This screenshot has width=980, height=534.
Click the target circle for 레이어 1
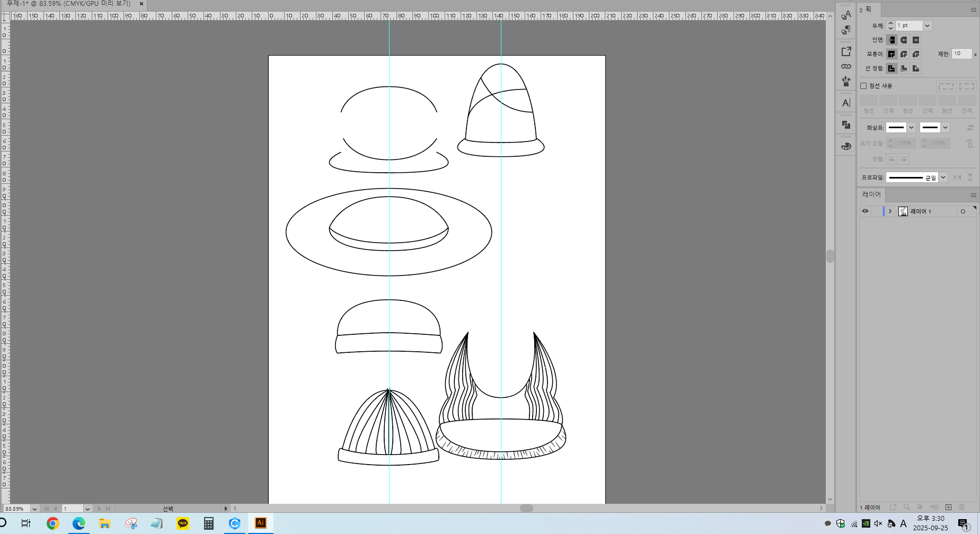(963, 211)
